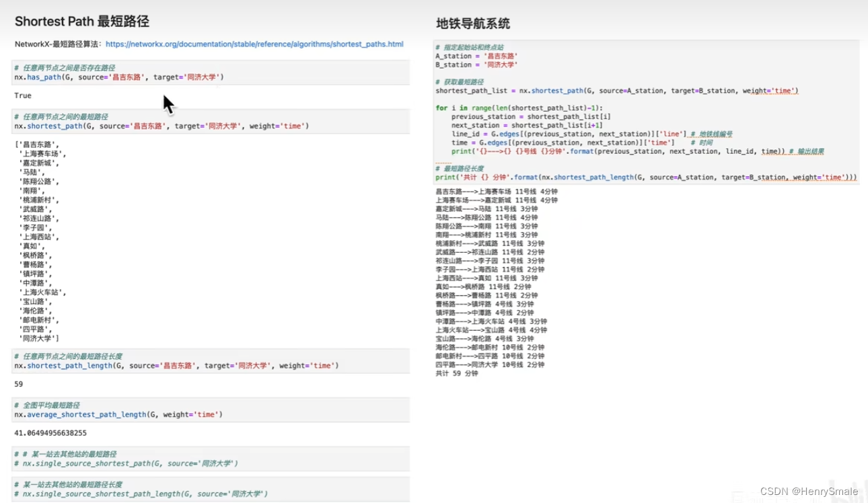Click output row '上海赛车场--->嘉定新城 11号线 4分钟'
The image size is (868, 503).
point(497,200)
